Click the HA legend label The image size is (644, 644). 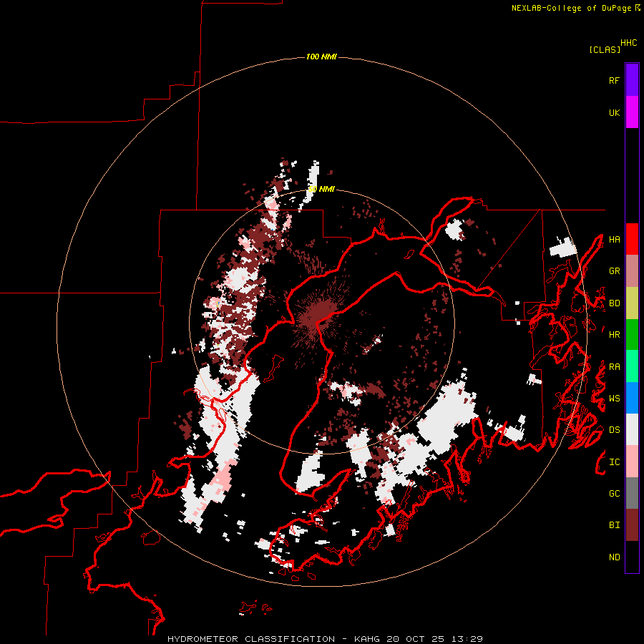coord(614,240)
